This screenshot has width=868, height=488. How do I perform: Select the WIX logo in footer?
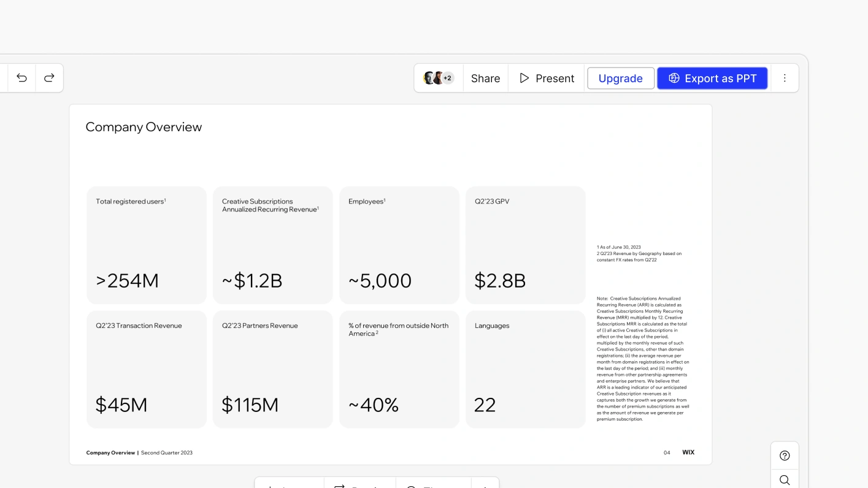[688, 452]
